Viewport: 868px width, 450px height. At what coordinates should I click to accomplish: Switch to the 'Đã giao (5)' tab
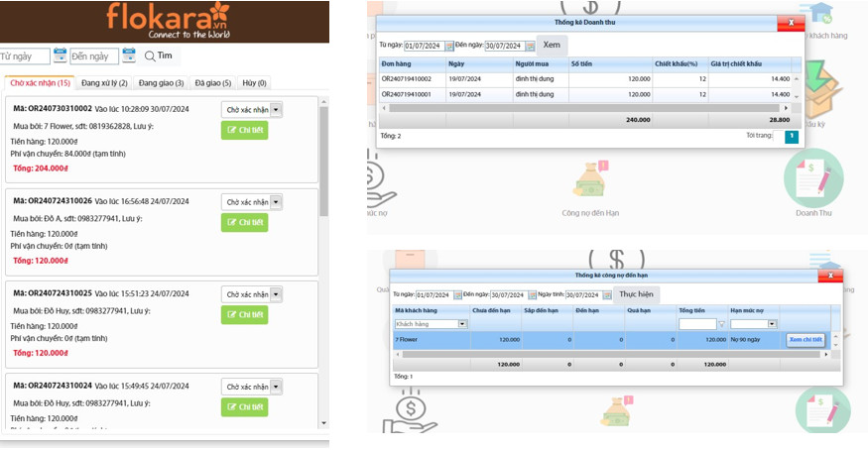(213, 83)
